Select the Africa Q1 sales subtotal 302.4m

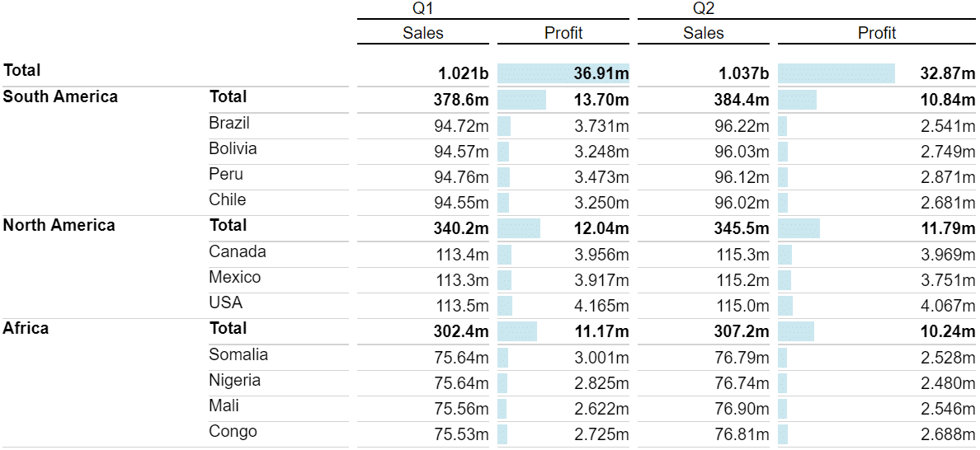(461, 331)
